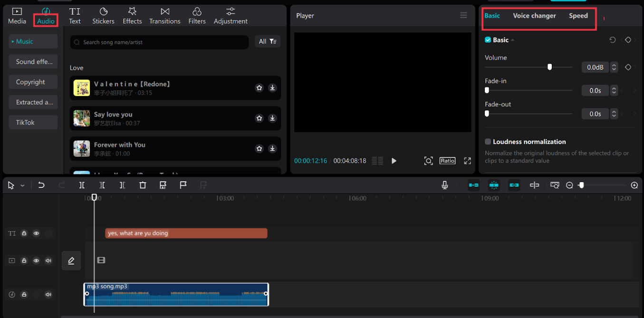Switch to Voice changer tab
644x318 pixels.
click(534, 16)
